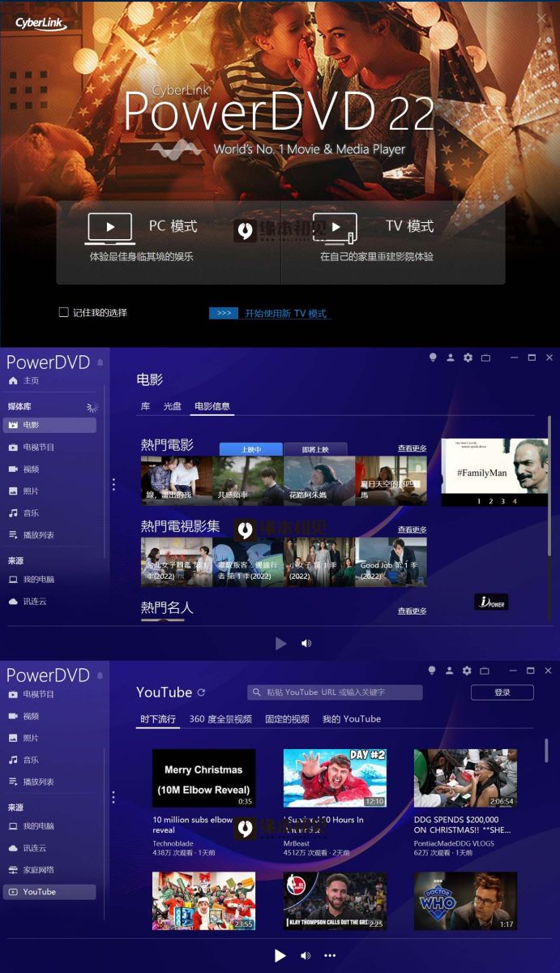Click 查看更多 beside 熱門電視影集

(412, 529)
